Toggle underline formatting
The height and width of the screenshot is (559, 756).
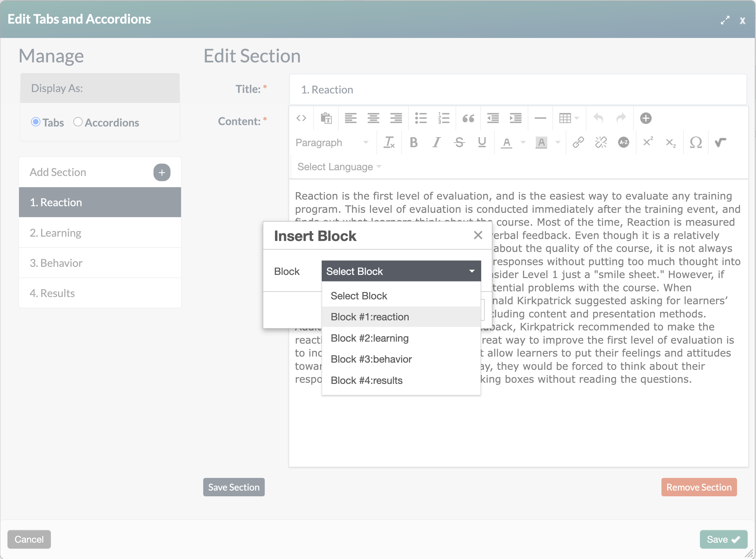point(482,142)
